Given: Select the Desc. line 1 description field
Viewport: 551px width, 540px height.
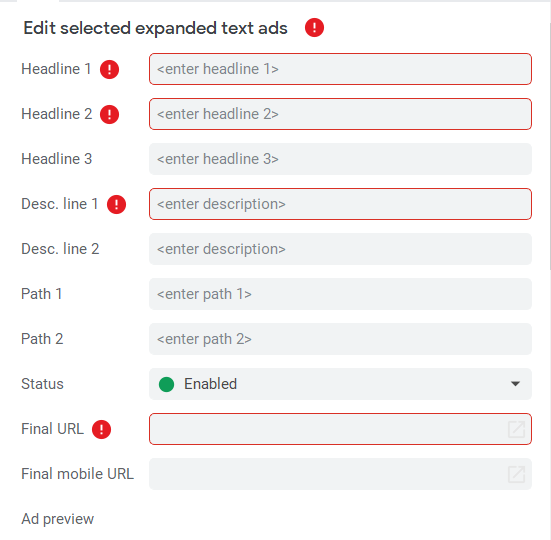Looking at the screenshot, I should click(340, 204).
